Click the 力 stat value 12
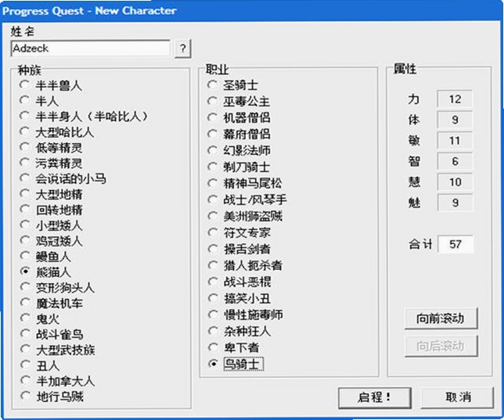 click(455, 99)
